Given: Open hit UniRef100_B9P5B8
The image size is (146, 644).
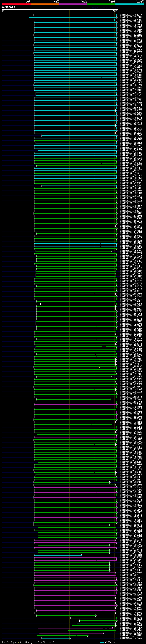Looking at the screenshot, I should pyautogui.click(x=131, y=359).
